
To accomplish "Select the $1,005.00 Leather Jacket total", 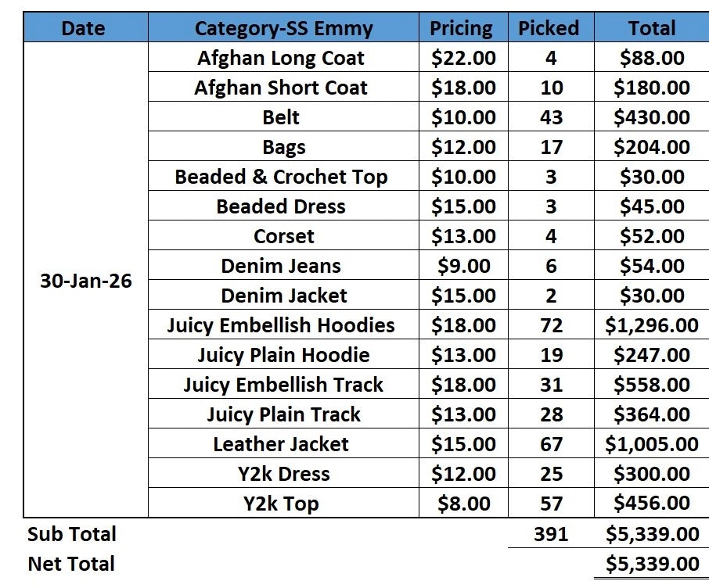I will click(x=652, y=443).
